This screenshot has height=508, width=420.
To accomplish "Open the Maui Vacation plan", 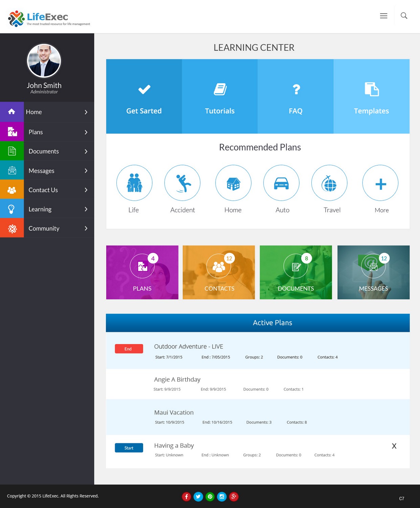I will tap(174, 412).
